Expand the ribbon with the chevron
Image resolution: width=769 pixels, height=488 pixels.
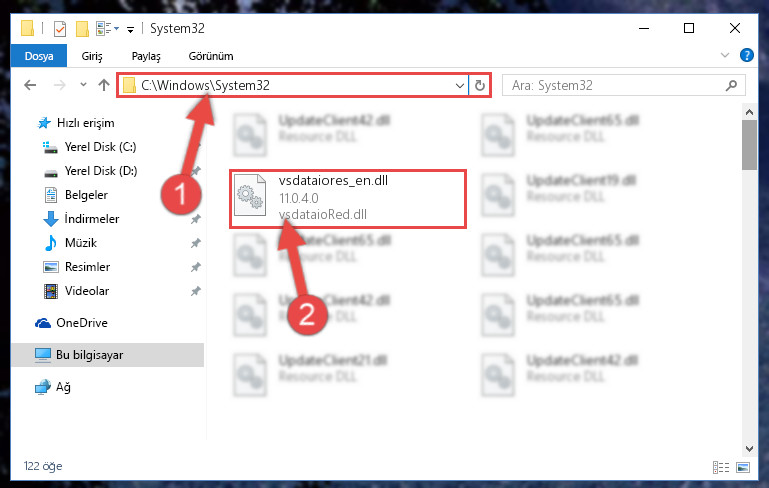724,55
